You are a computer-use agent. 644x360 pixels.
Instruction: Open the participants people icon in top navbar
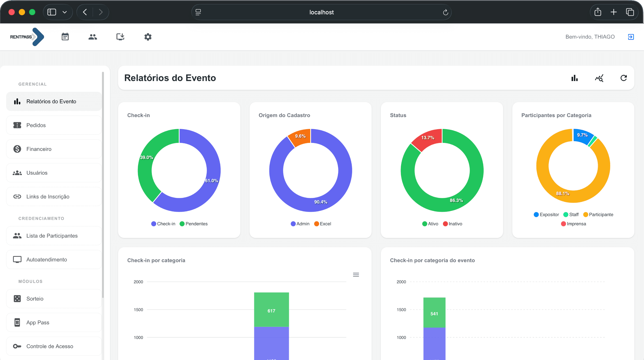(93, 37)
